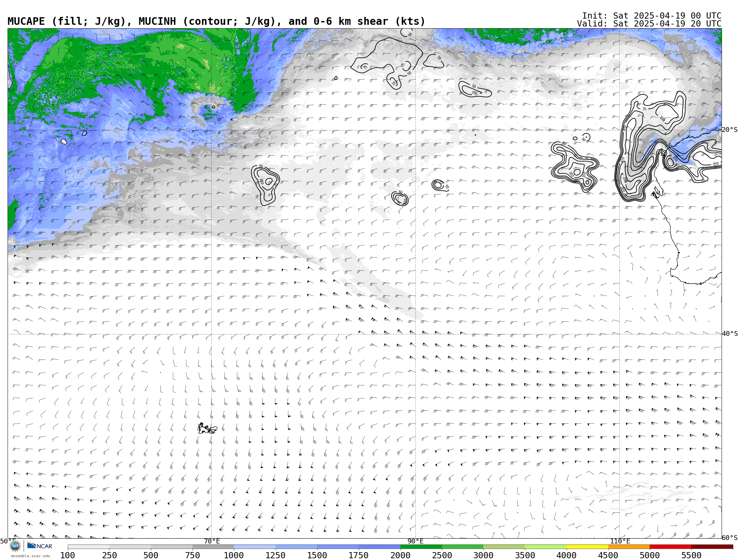
Task: Click the colorbar tick label 4500
Action: point(608,555)
